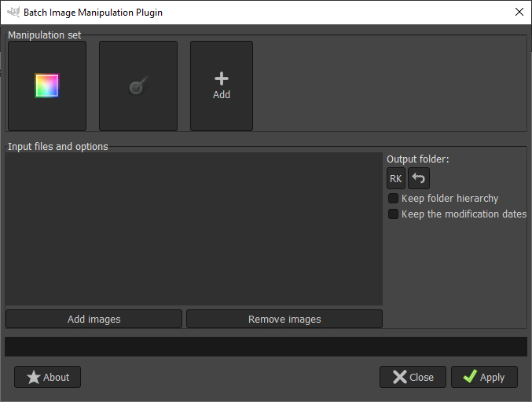Click the empty input files list
Image resolution: width=532 pixels, height=402 pixels.
pyautogui.click(x=193, y=228)
